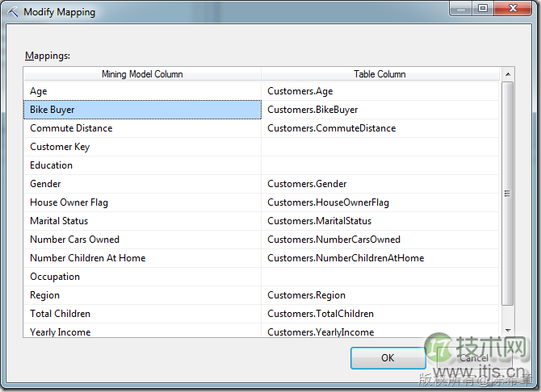This screenshot has height=392, width=541.
Task: Click the Customers.MaritalStatus cell
Action: (380, 221)
